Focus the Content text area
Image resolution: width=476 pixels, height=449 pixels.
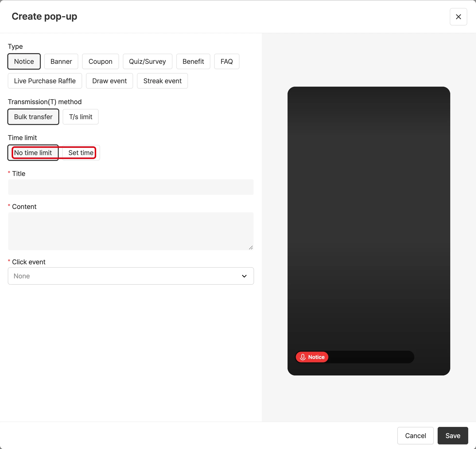coord(131,231)
